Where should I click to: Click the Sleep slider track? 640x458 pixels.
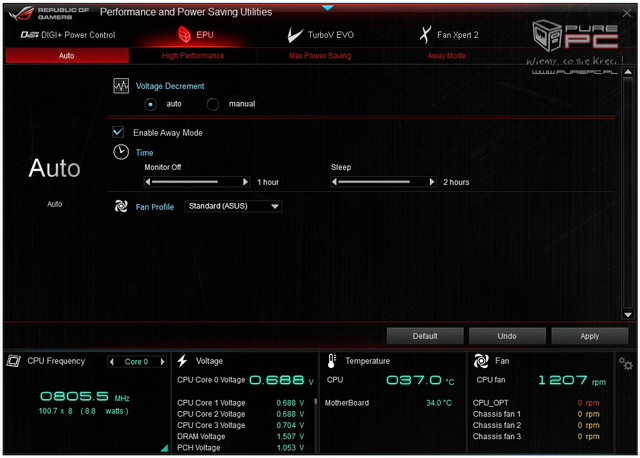(x=383, y=182)
